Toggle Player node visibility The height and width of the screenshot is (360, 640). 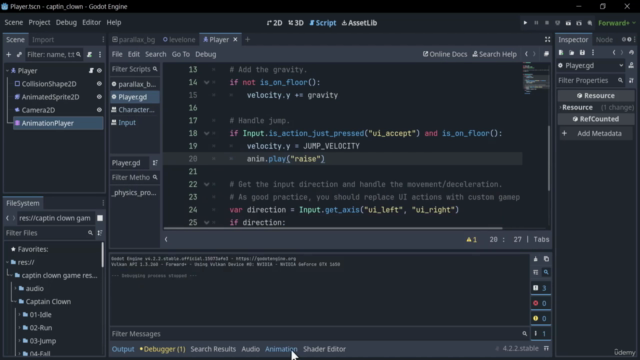99,71
